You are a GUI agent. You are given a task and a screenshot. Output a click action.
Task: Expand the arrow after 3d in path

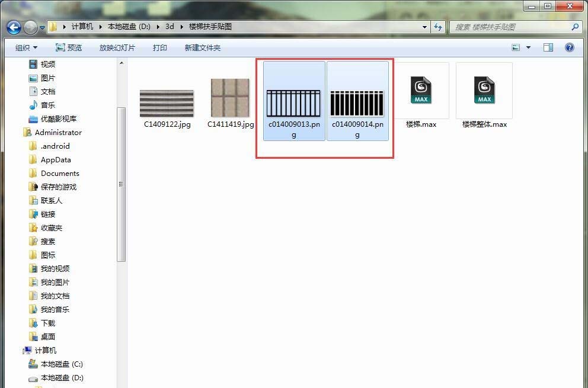(182, 27)
